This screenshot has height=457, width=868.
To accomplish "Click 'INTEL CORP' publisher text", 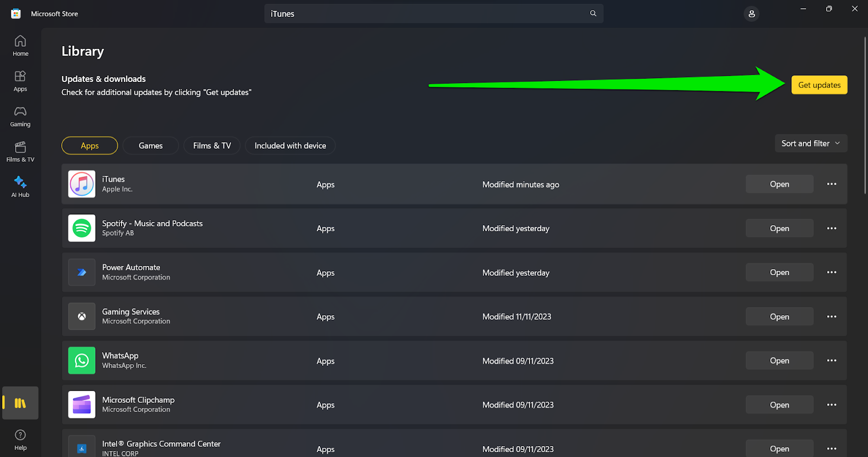I will coord(120,453).
